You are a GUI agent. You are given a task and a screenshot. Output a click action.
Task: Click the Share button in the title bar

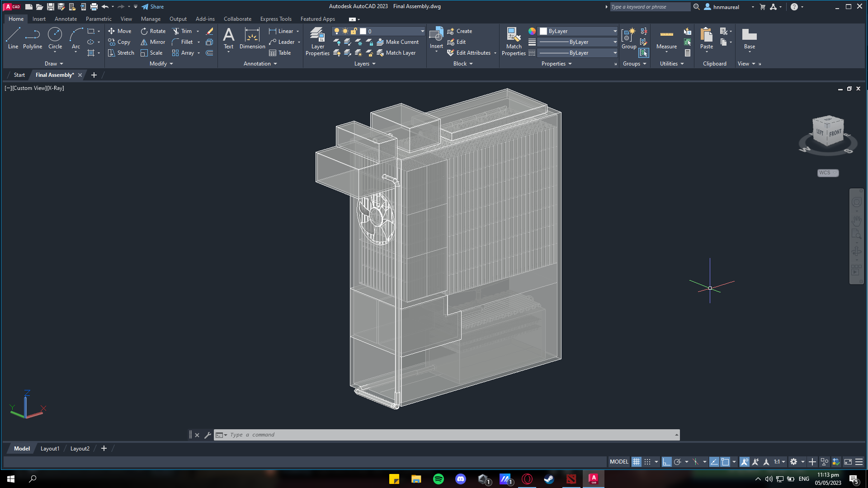click(x=153, y=6)
